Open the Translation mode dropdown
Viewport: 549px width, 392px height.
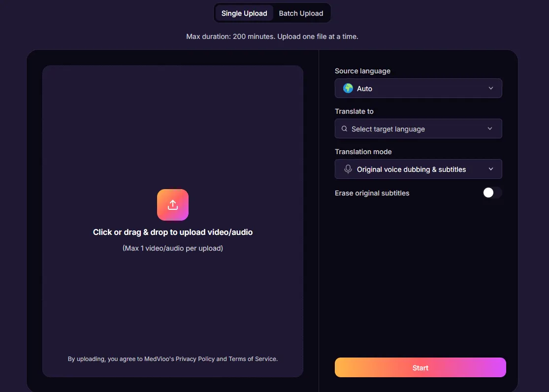coord(419,169)
